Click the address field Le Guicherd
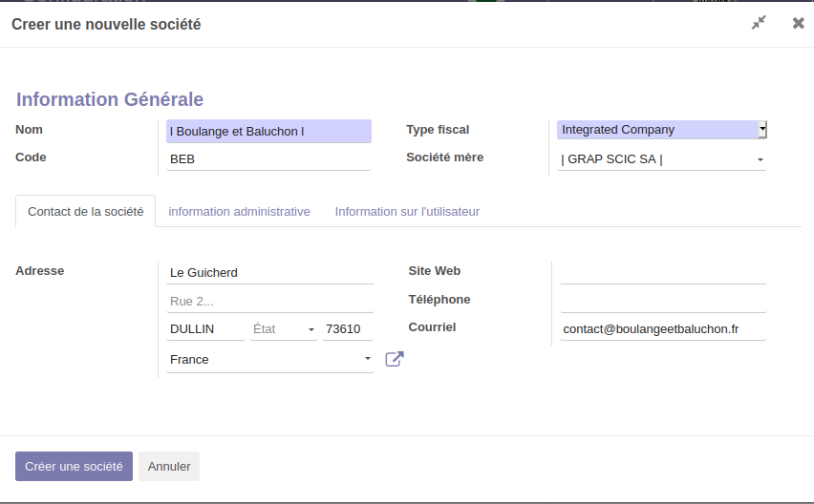The width and height of the screenshot is (814, 504). (x=269, y=273)
